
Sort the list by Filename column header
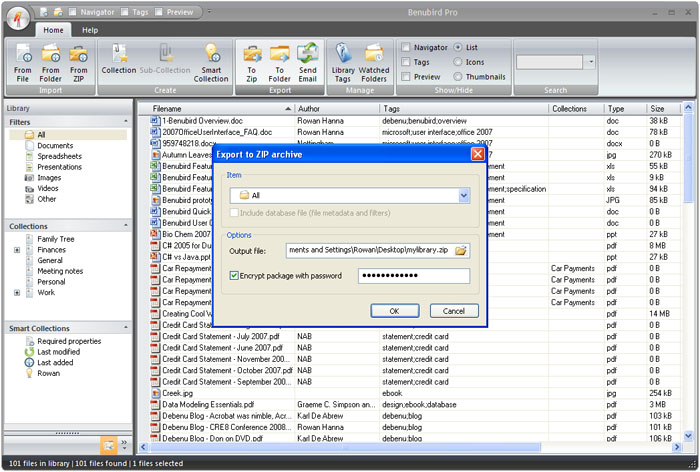point(216,109)
